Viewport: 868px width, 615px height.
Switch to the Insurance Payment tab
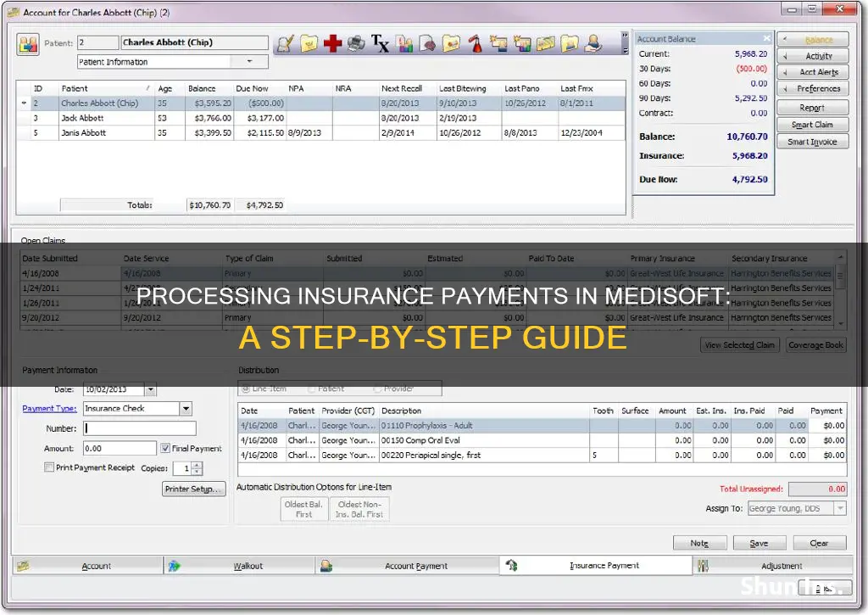[x=596, y=565]
